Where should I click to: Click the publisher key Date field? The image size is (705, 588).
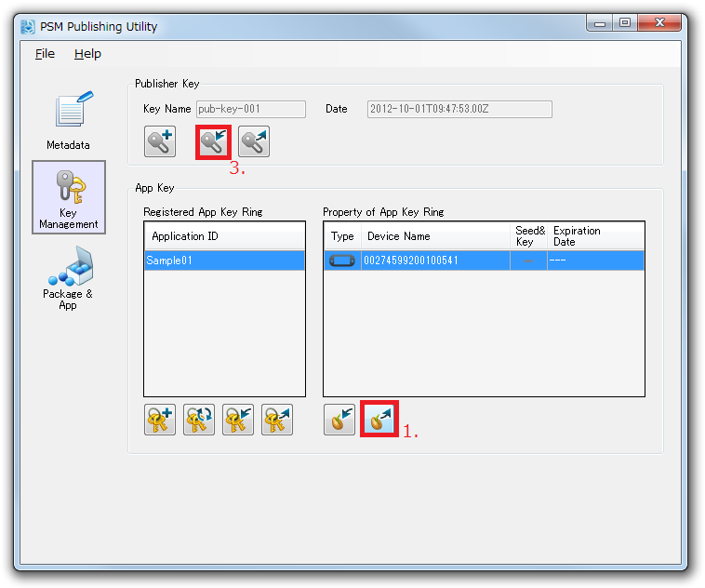[x=459, y=109]
